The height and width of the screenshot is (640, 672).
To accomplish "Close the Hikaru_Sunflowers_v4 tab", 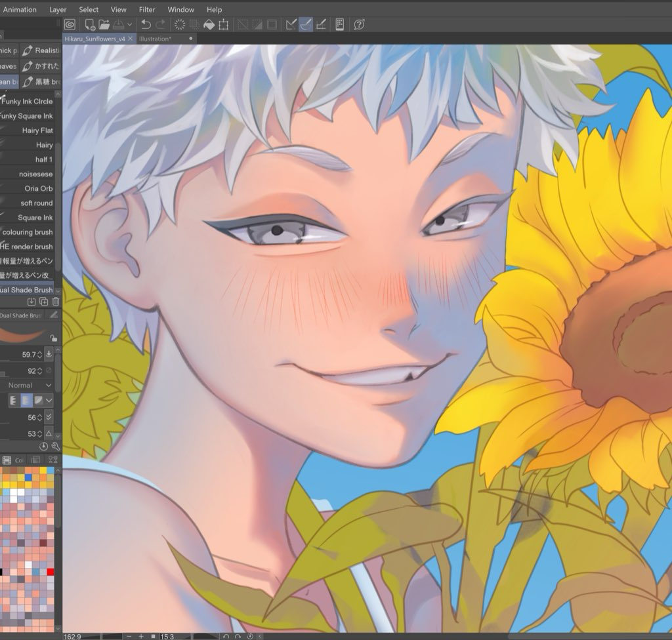I will click(x=130, y=39).
